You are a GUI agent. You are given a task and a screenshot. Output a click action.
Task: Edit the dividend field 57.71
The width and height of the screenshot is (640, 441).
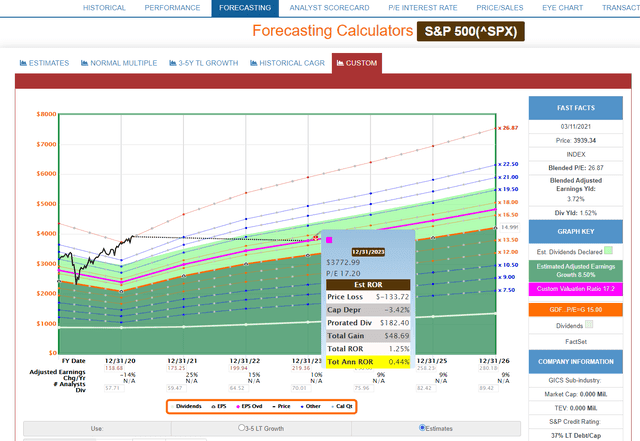tap(114, 388)
